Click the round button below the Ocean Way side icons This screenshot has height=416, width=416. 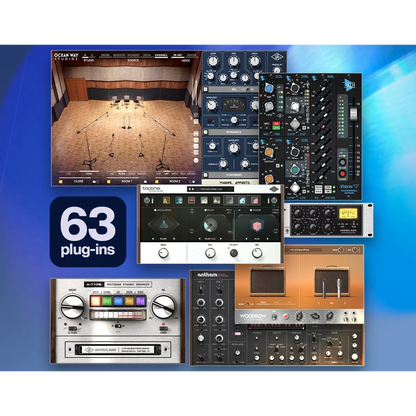point(196,160)
